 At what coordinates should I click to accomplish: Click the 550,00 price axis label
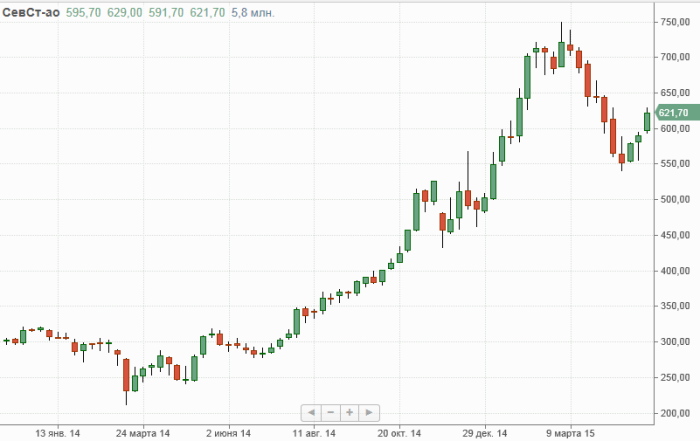(x=675, y=164)
